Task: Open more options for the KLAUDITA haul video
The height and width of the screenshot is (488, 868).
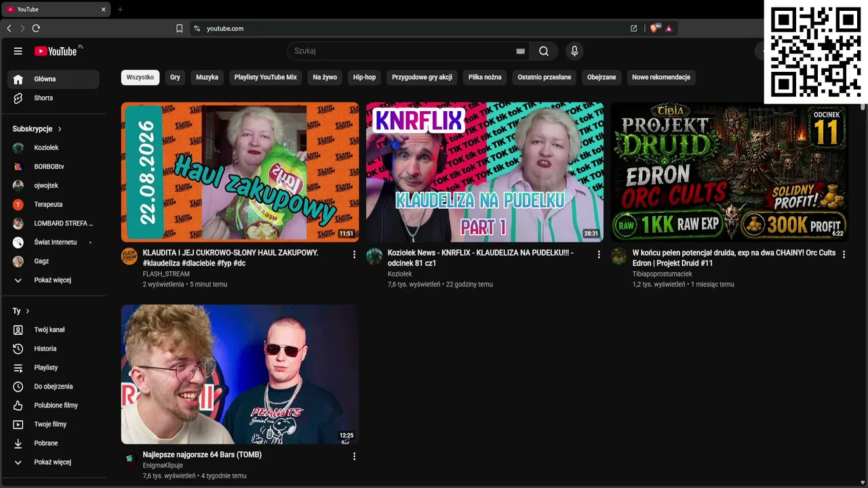Action: (x=354, y=255)
